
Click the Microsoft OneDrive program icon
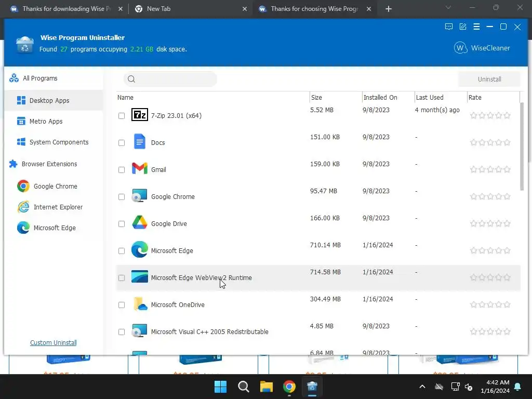pyautogui.click(x=139, y=303)
